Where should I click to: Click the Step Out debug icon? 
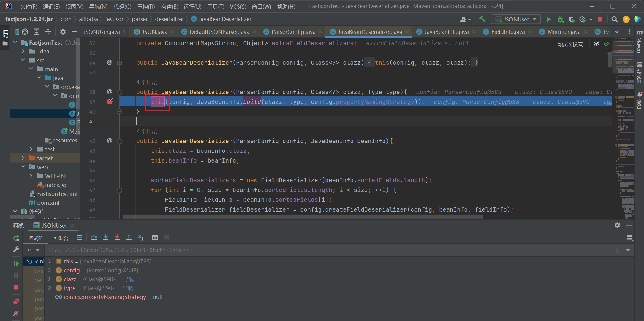pyautogui.click(x=129, y=237)
